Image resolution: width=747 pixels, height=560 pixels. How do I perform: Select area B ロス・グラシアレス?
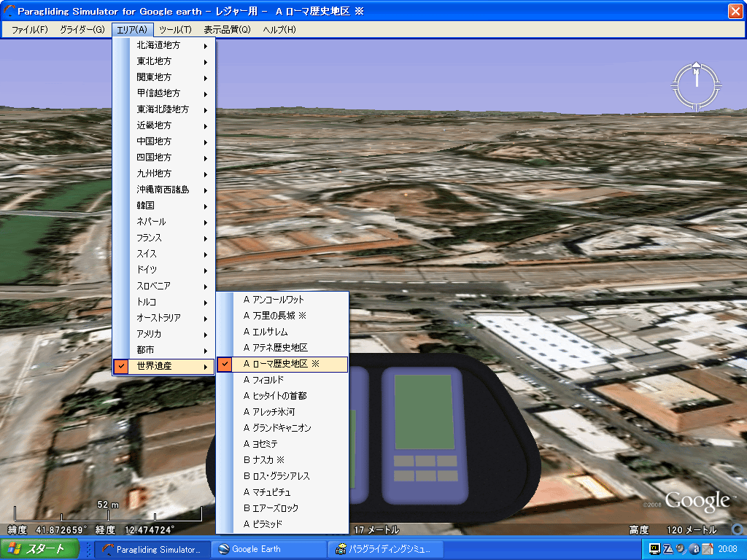(x=282, y=476)
